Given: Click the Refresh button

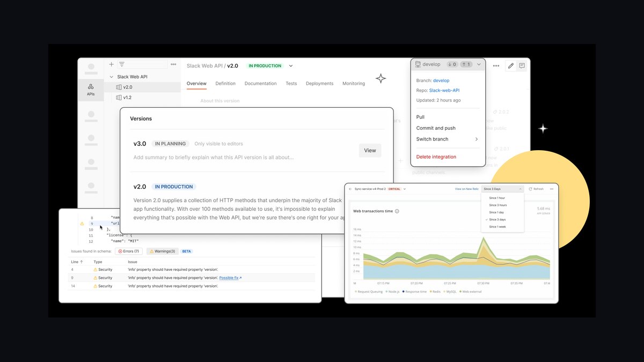Looking at the screenshot, I should pyautogui.click(x=536, y=189).
